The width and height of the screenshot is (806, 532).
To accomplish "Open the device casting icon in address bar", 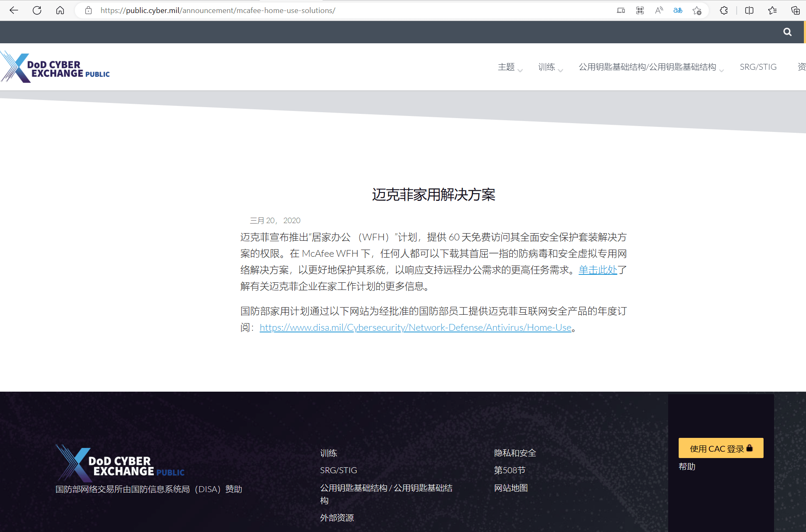I will point(621,11).
